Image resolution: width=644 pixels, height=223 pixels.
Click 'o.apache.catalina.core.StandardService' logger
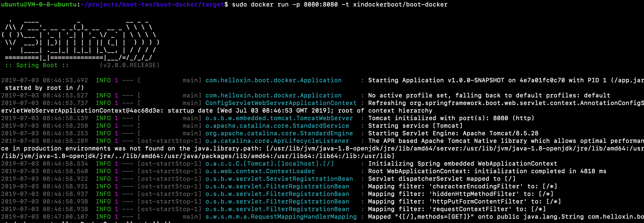[277, 126]
